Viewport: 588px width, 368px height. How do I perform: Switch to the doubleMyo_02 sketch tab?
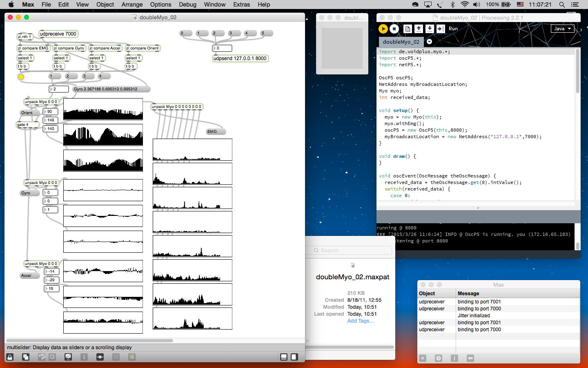pyautogui.click(x=401, y=42)
